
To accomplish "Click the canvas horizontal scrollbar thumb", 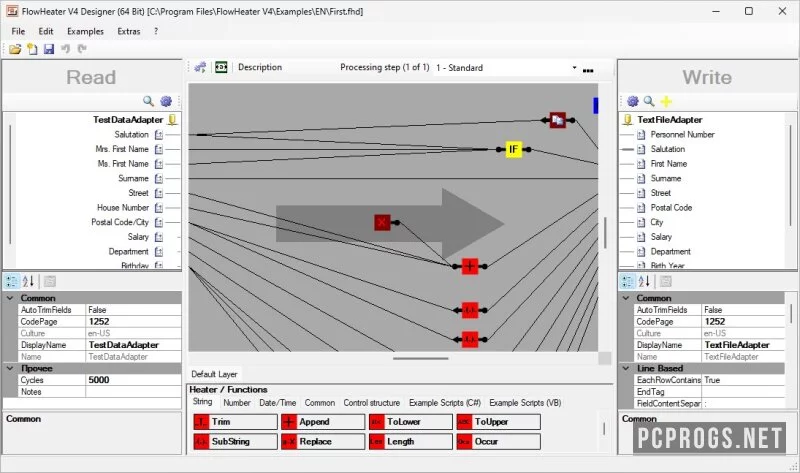I will (x=420, y=358).
